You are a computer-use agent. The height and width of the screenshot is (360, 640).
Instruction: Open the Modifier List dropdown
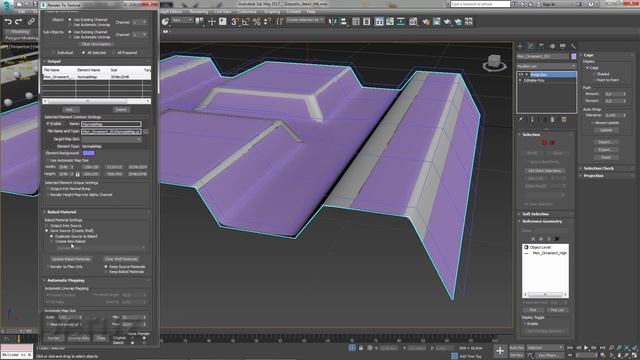coord(546,66)
